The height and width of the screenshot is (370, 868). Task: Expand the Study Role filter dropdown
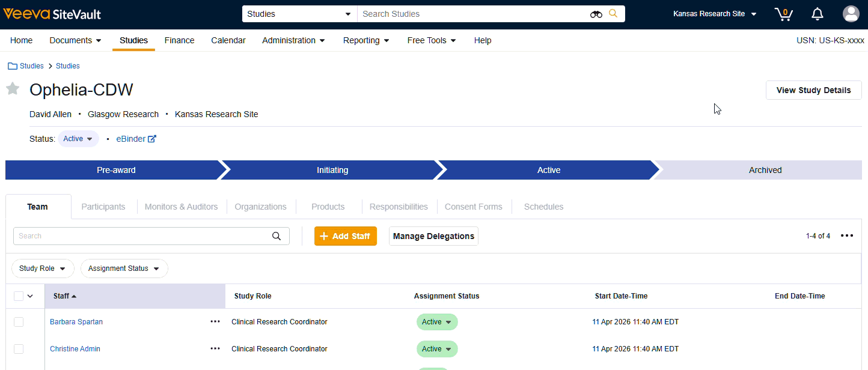[43, 268]
